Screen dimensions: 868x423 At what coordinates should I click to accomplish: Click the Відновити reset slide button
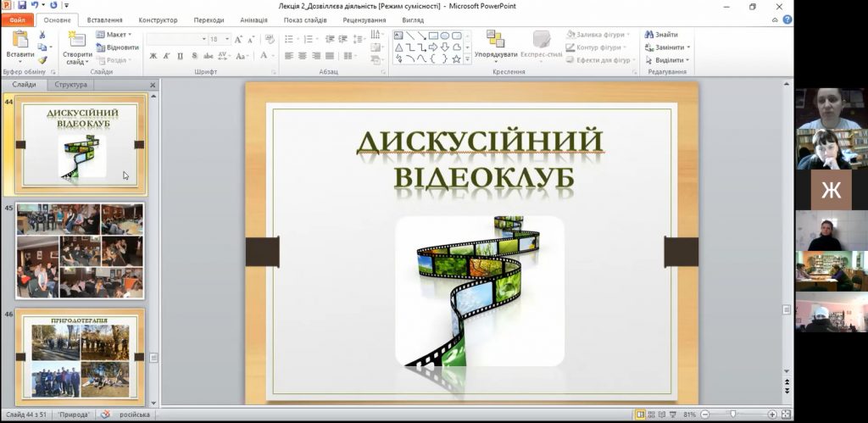coord(118,47)
